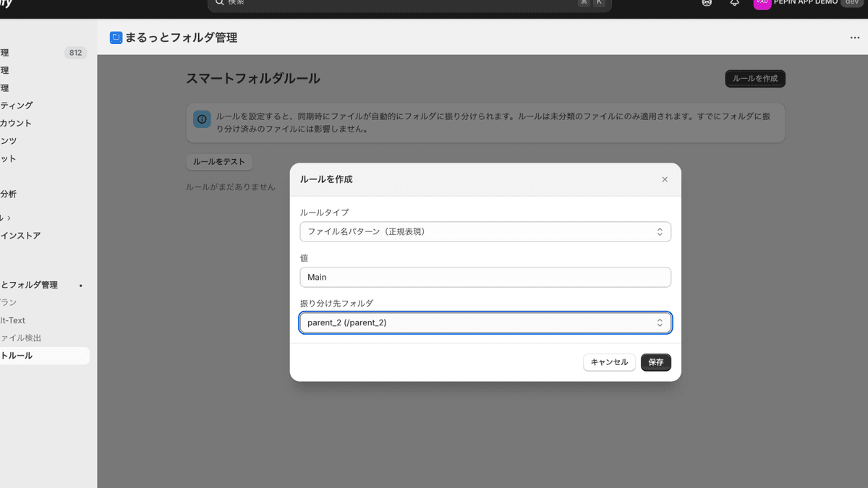Image resolution: width=868 pixels, height=488 pixels.
Task: Open the Sidekick assistant icon in top bar
Action: pyautogui.click(x=707, y=3)
